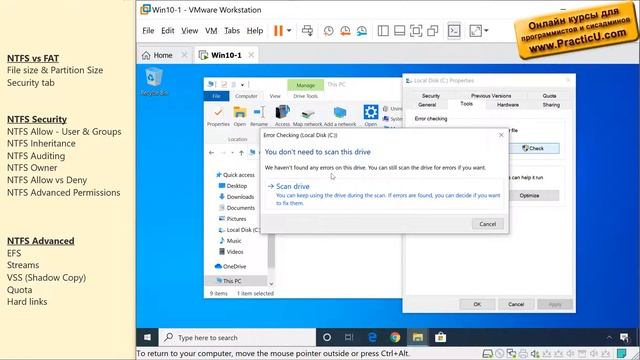The image size is (640, 360).
Task: Open General tab in Local Disk Properties
Action: click(x=427, y=105)
